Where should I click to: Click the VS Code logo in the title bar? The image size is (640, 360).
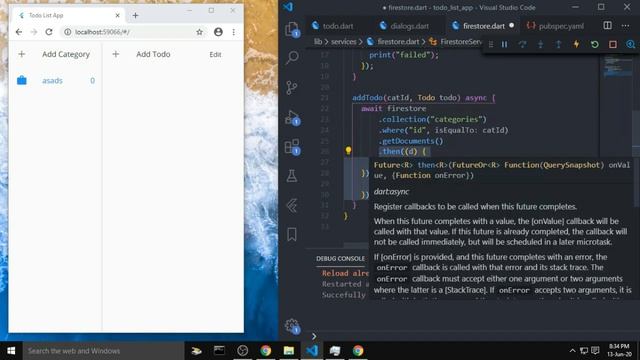(288, 7)
